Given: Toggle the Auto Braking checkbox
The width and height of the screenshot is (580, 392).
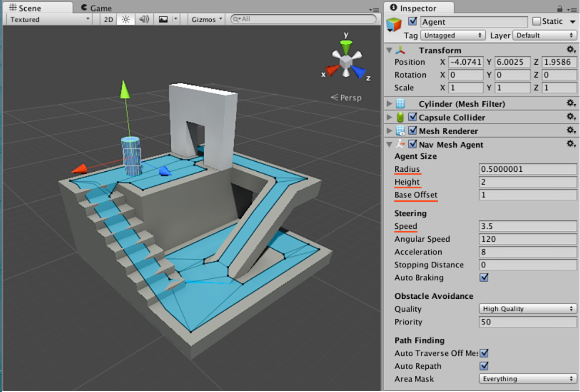Looking at the screenshot, I should point(484,277).
